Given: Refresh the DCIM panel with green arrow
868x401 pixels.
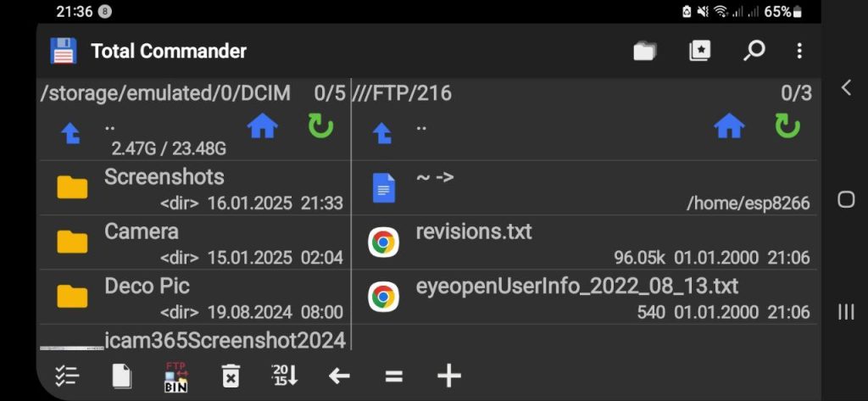Looking at the screenshot, I should (320, 126).
